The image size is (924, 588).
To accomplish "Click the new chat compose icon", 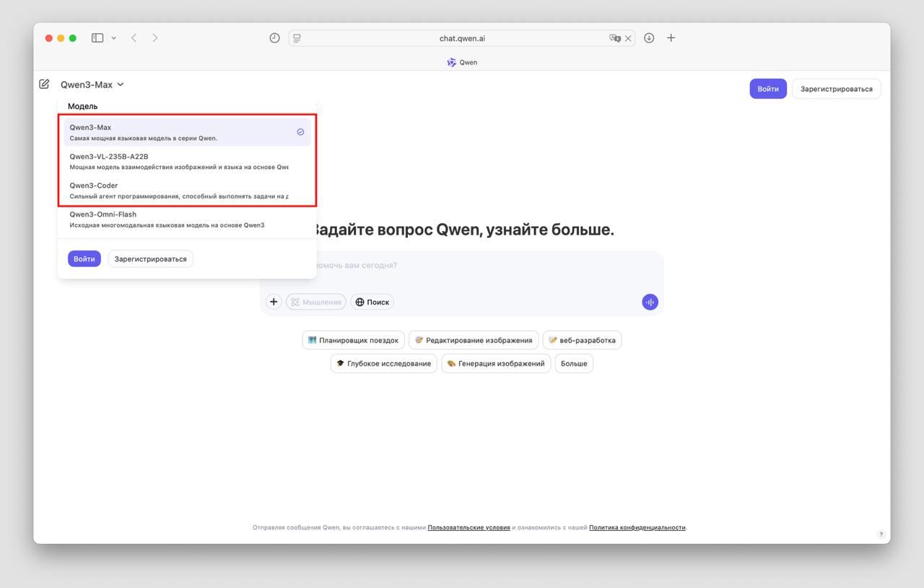I will coord(45,85).
